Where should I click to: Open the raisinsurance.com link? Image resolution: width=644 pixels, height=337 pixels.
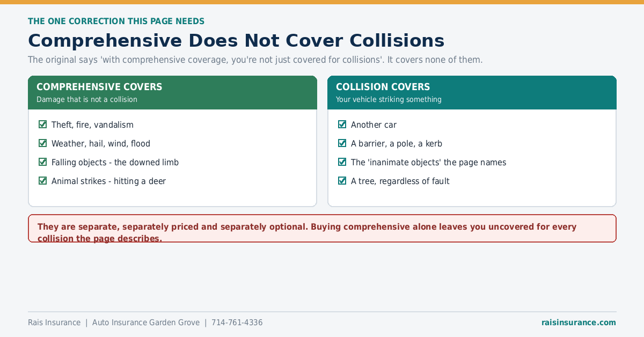(579, 323)
